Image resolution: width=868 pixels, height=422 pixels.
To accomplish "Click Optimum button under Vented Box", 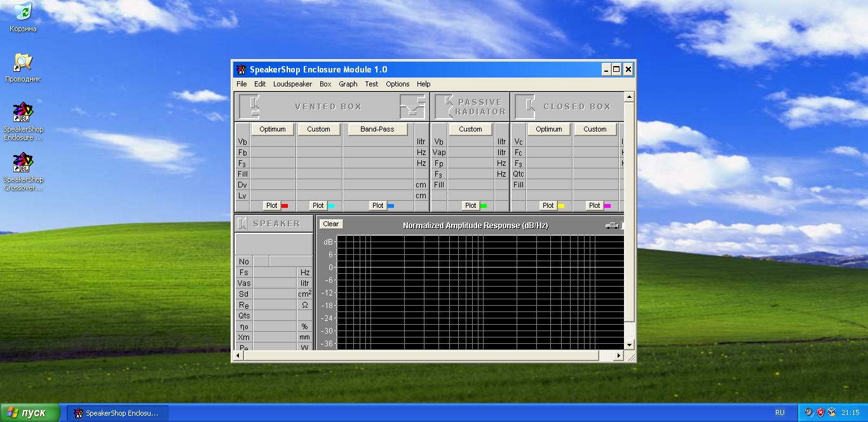I will point(273,129).
